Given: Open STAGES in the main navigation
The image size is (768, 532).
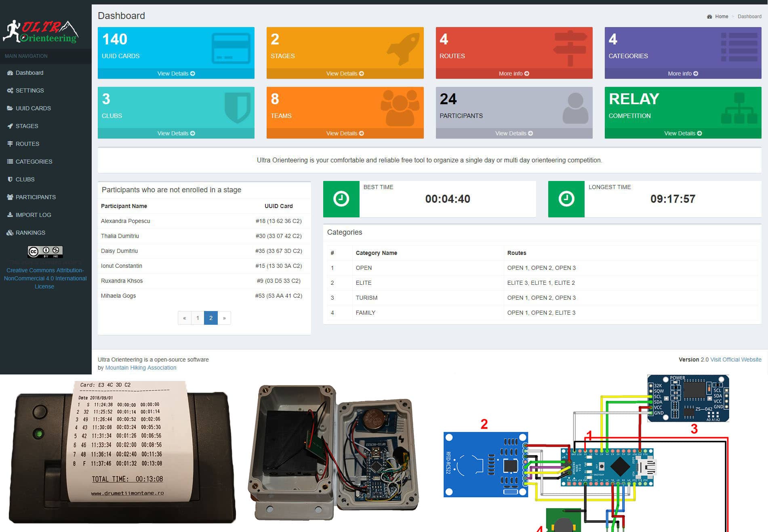Looking at the screenshot, I should (46, 126).
